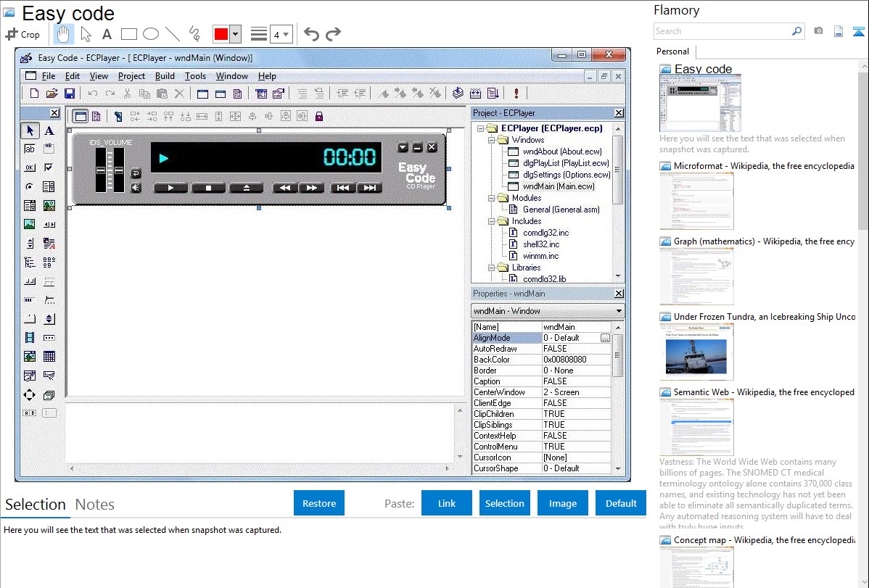
Task: Select the arrow pointer tool
Action: pyautogui.click(x=86, y=34)
